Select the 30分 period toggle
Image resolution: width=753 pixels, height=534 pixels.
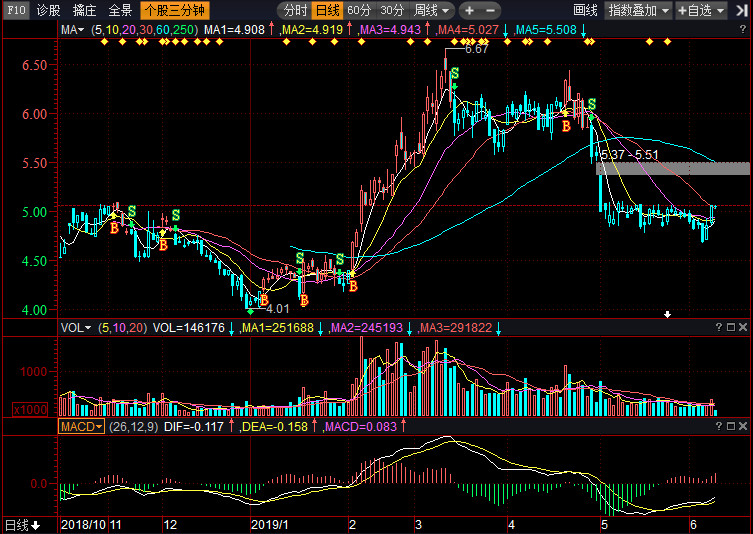pyautogui.click(x=392, y=10)
